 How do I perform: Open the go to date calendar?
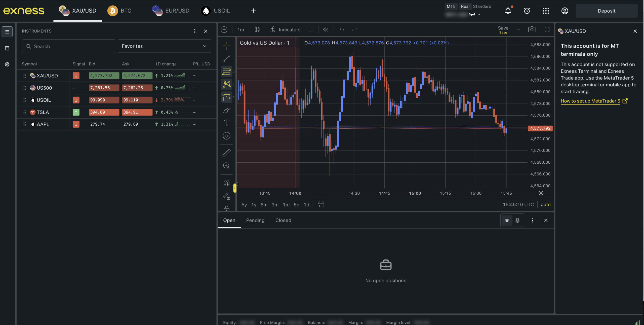pyautogui.click(x=321, y=204)
